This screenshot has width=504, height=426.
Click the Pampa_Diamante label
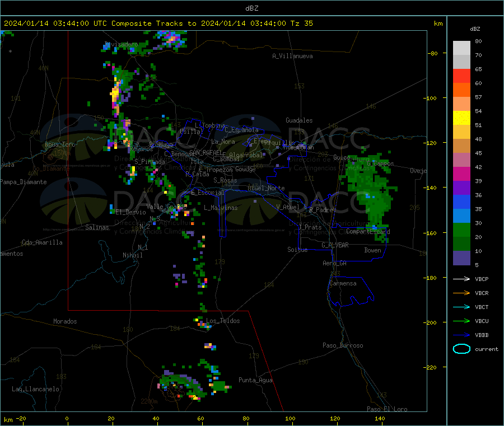coord(24,182)
